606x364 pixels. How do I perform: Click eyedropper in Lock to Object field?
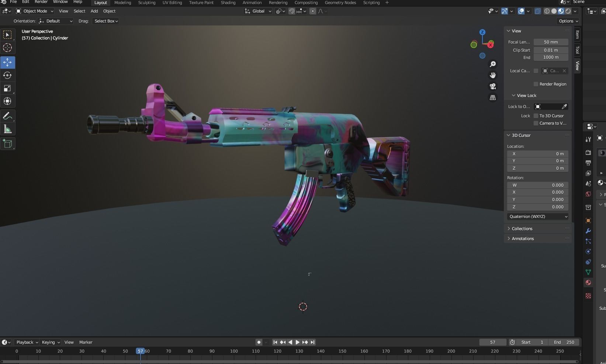coord(564,107)
